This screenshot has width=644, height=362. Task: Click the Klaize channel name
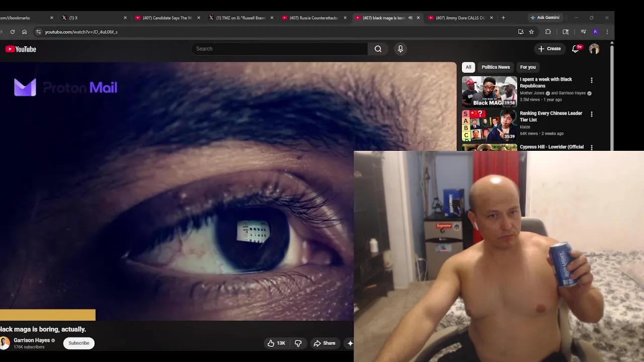coord(525,127)
